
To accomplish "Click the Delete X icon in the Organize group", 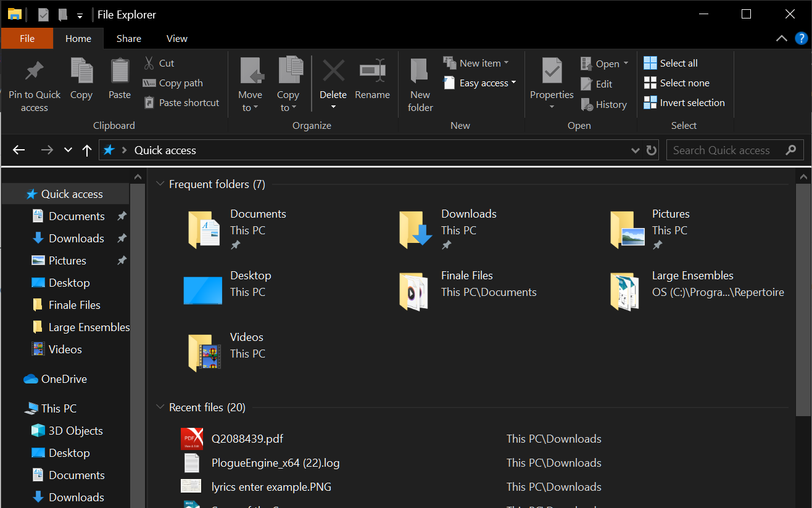I will (333, 71).
